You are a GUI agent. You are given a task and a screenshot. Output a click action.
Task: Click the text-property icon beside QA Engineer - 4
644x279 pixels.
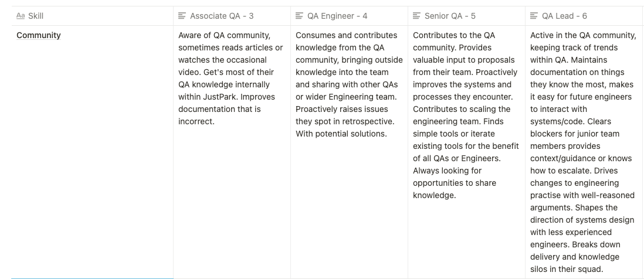300,16
